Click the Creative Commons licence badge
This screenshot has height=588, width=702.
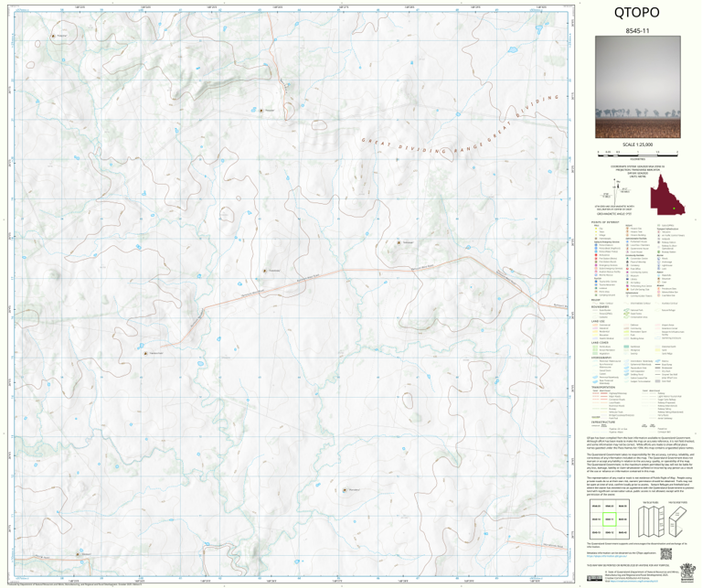click(594, 578)
